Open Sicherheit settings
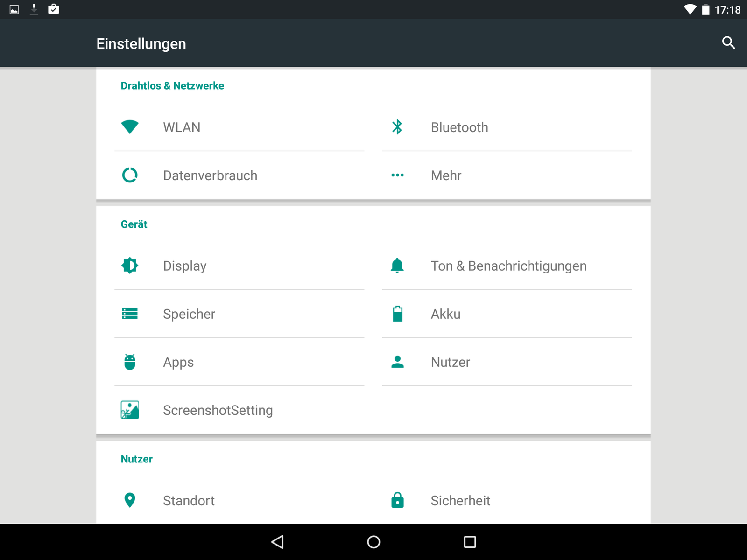 [x=507, y=500]
